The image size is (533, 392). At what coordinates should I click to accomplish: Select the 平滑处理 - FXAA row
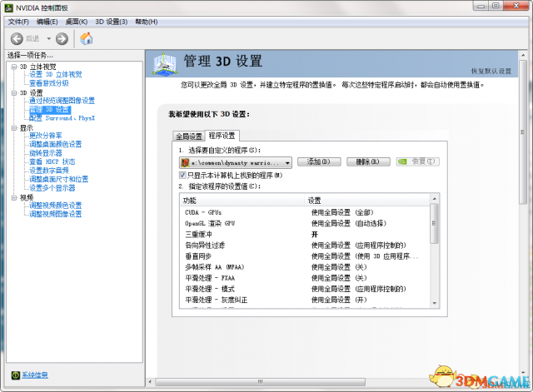(x=305, y=278)
